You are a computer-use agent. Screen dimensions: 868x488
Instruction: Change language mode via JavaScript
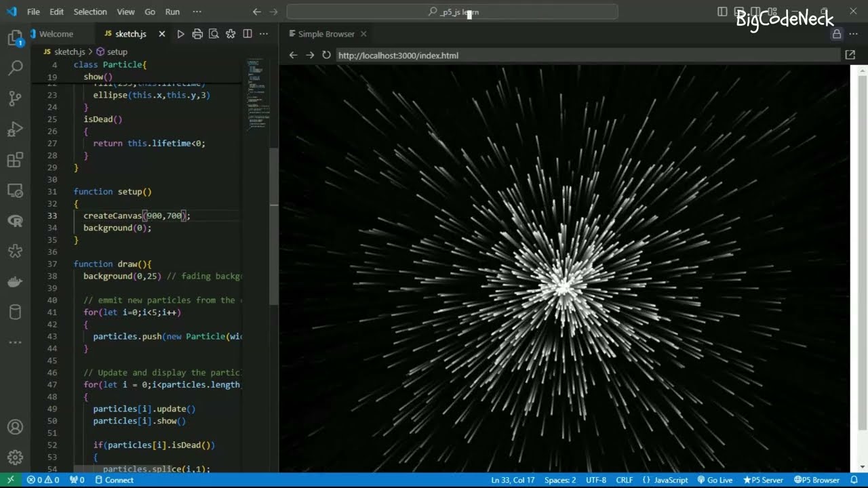pyautogui.click(x=665, y=480)
